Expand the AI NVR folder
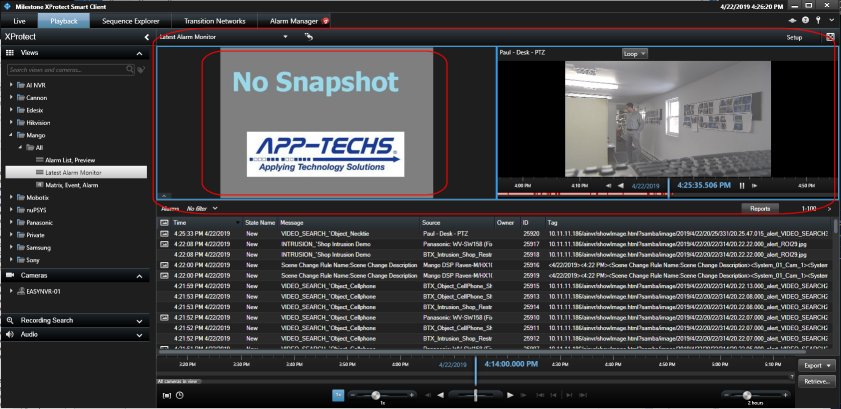The height and width of the screenshot is (409, 841). [x=11, y=85]
